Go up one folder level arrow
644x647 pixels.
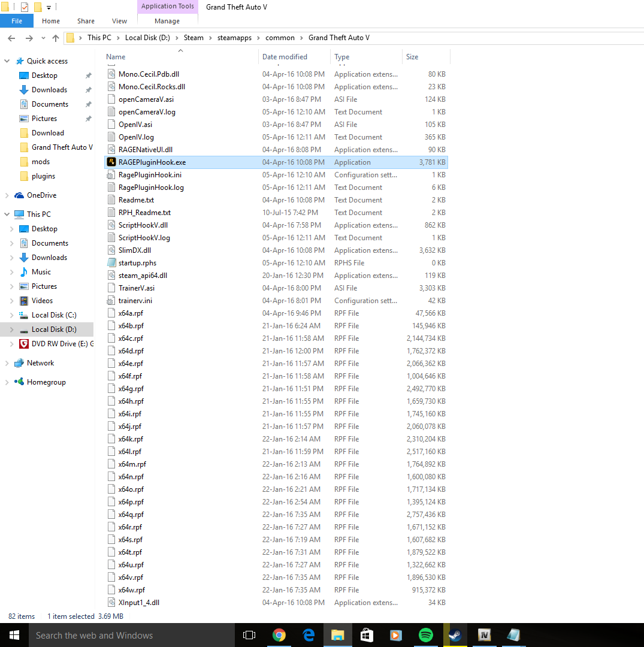[56, 38]
